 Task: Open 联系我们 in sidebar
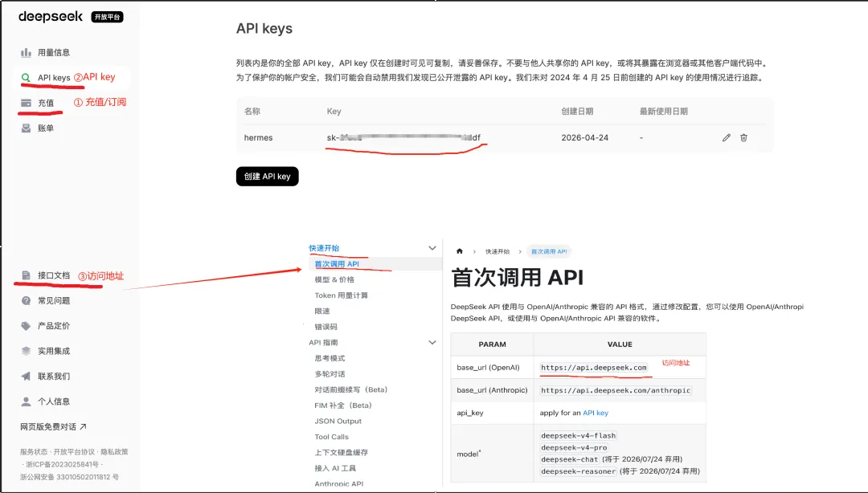[x=54, y=377]
